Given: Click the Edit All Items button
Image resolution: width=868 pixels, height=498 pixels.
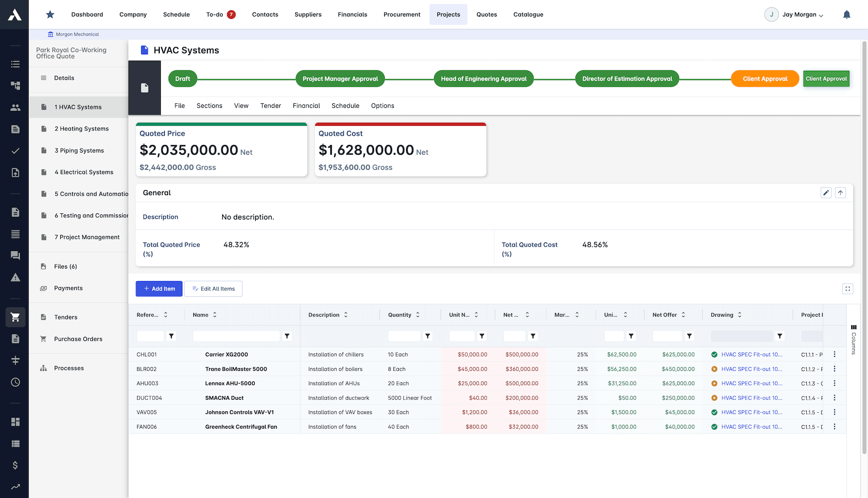Looking at the screenshot, I should click(x=213, y=289).
